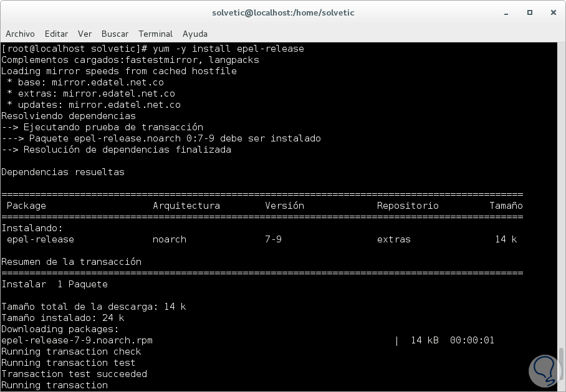Click 'Loading mirror speeds from cached hostfile'
This screenshot has width=566, height=392.
[x=119, y=71]
